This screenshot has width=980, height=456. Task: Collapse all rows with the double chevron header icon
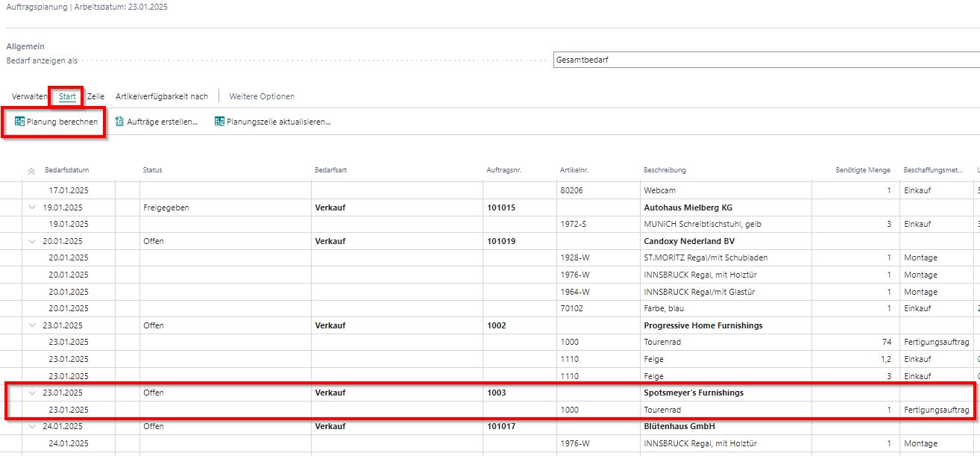pyautogui.click(x=31, y=171)
